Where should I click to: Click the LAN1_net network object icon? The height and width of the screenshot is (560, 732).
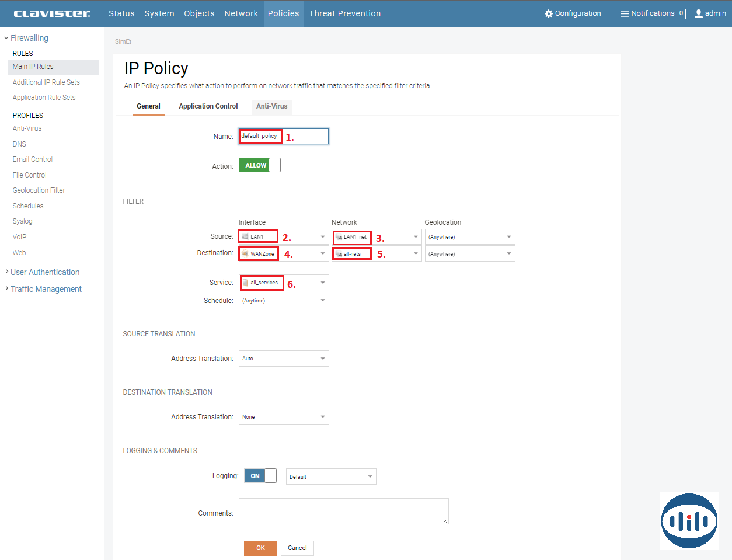point(339,237)
